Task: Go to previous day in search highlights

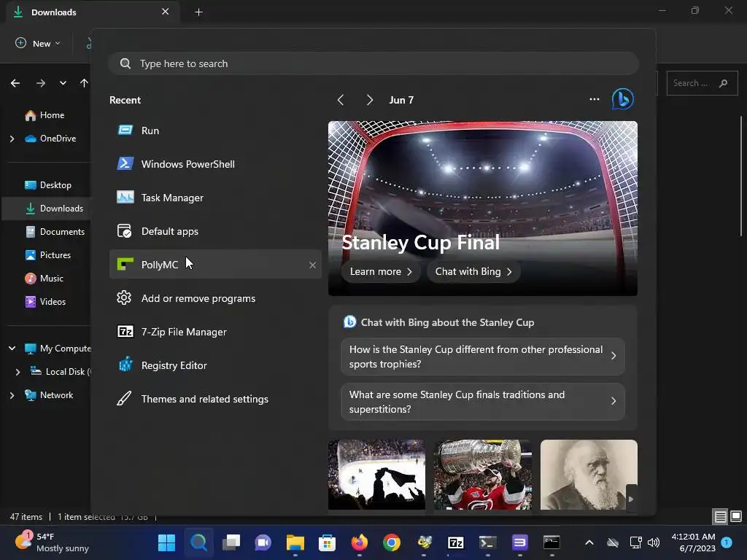Action: tap(340, 100)
